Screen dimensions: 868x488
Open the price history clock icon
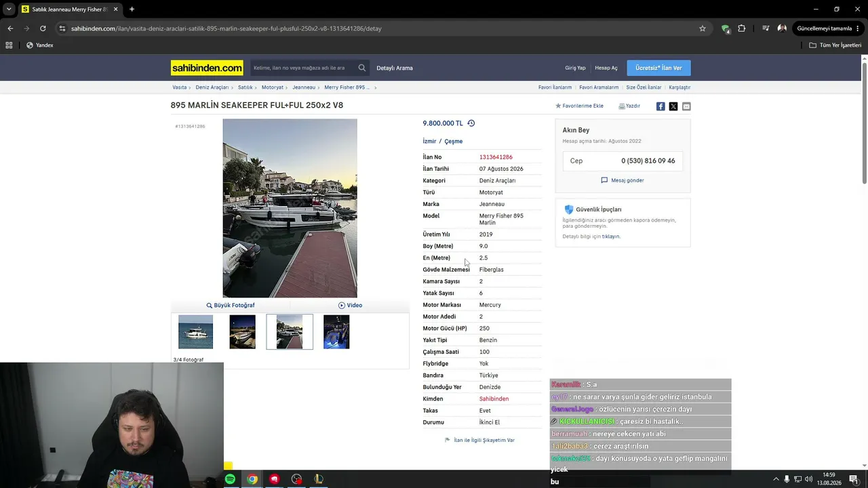[471, 123]
